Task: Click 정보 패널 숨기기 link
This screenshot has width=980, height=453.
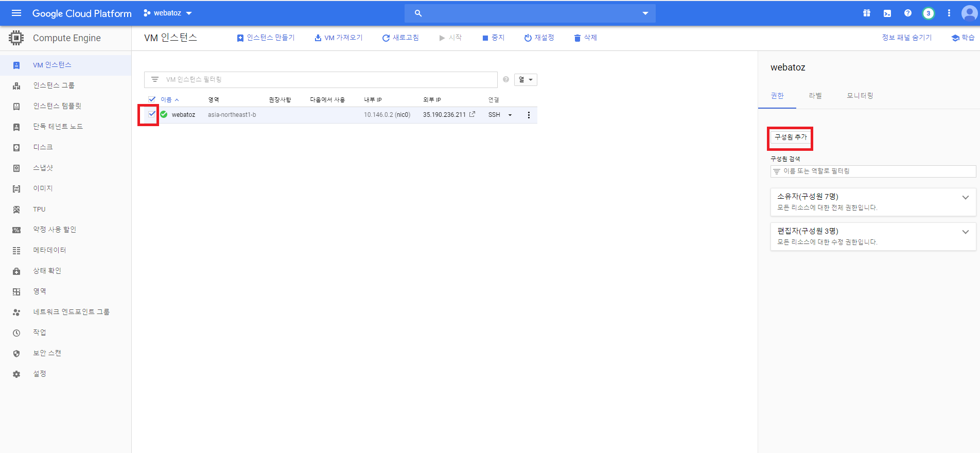Action: [x=906, y=38]
